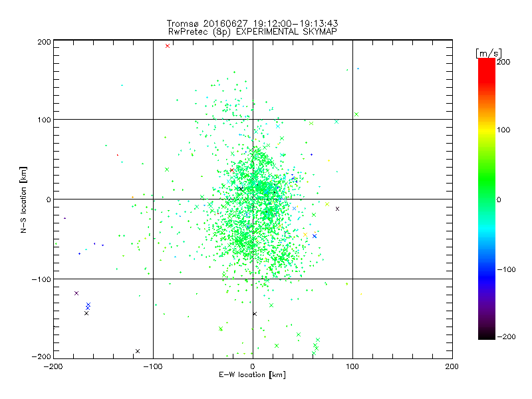The width and height of the screenshot is (532, 399).
Task: Click the N-S location axis label
Action: pyautogui.click(x=23, y=199)
